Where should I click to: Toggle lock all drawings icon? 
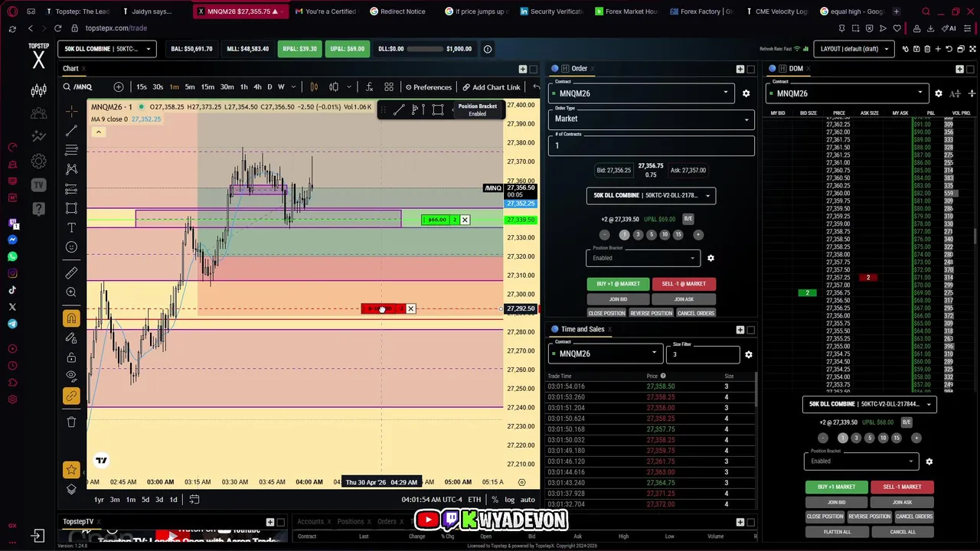click(x=71, y=357)
